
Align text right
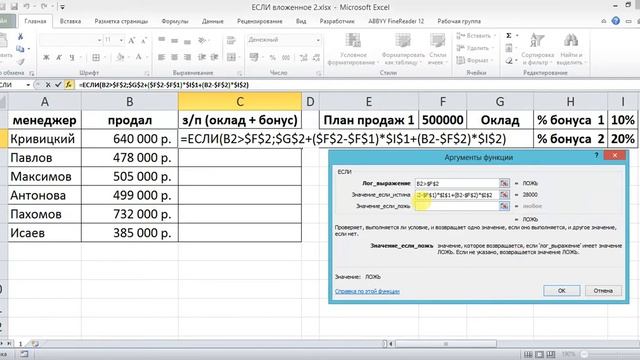187,58
